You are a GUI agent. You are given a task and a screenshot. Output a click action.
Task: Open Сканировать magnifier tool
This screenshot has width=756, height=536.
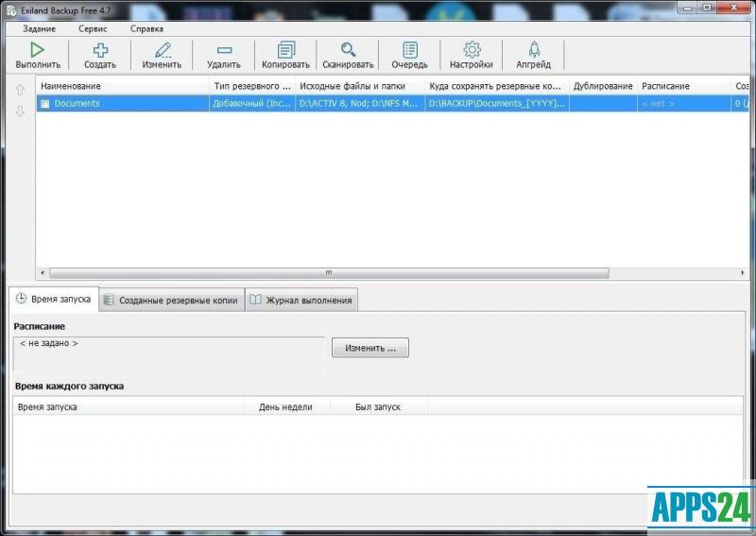pyautogui.click(x=348, y=51)
